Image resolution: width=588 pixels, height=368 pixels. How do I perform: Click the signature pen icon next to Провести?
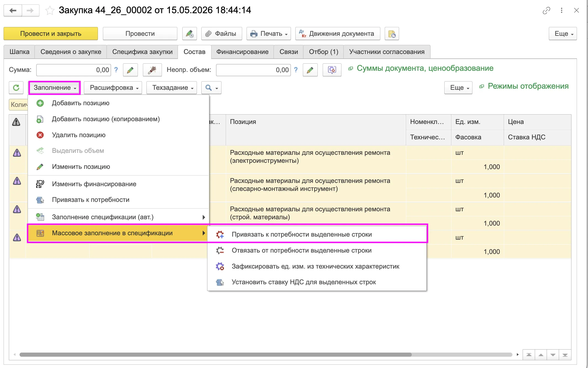click(189, 34)
